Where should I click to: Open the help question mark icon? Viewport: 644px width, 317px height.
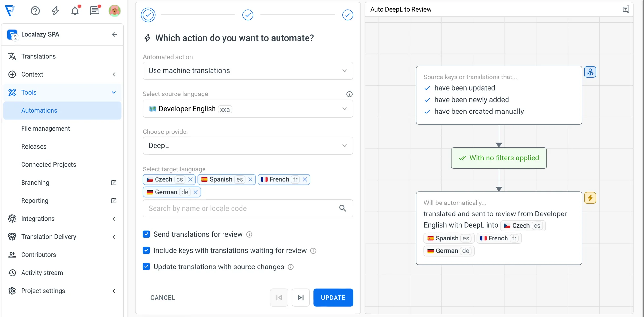(x=35, y=11)
